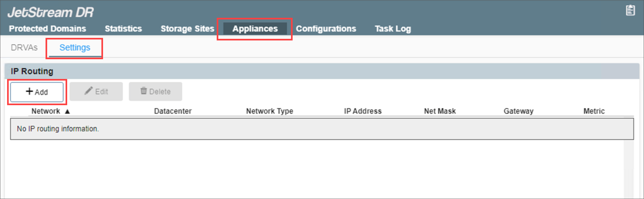
Task: Click the IP Address column header
Action: 363,111
